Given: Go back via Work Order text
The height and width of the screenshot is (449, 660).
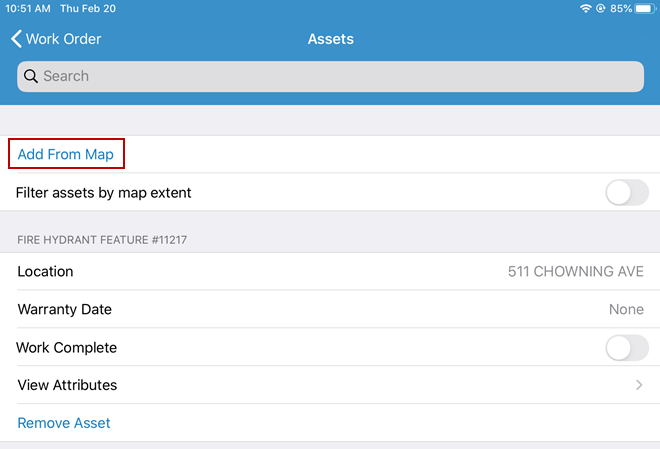Looking at the screenshot, I should (64, 39).
